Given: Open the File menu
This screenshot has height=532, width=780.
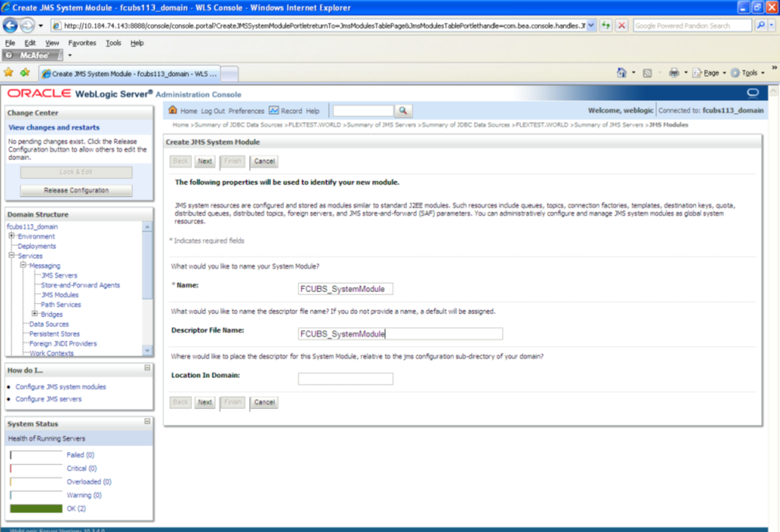Looking at the screenshot, I should click(10, 42).
